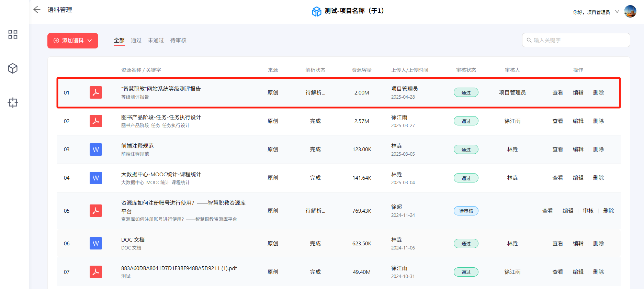Click the PDF icon of row 01

[96, 92]
